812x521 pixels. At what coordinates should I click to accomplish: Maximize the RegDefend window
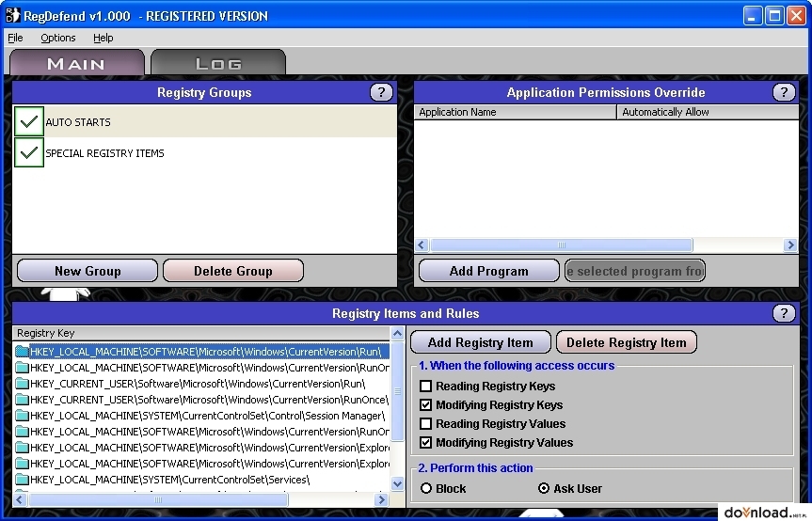coord(774,16)
